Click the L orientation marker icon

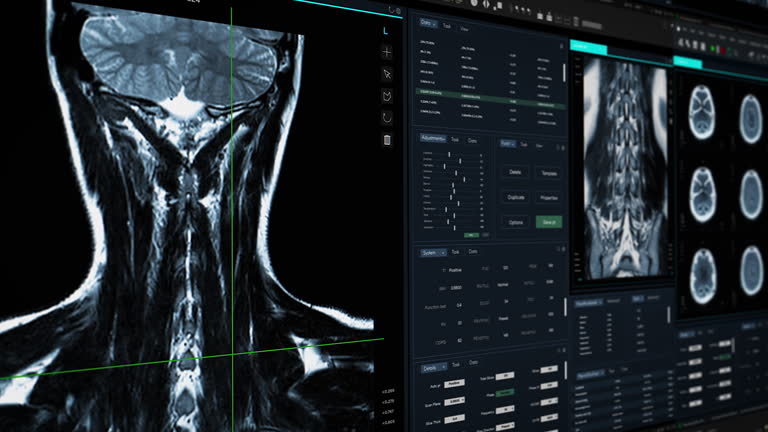click(x=387, y=30)
